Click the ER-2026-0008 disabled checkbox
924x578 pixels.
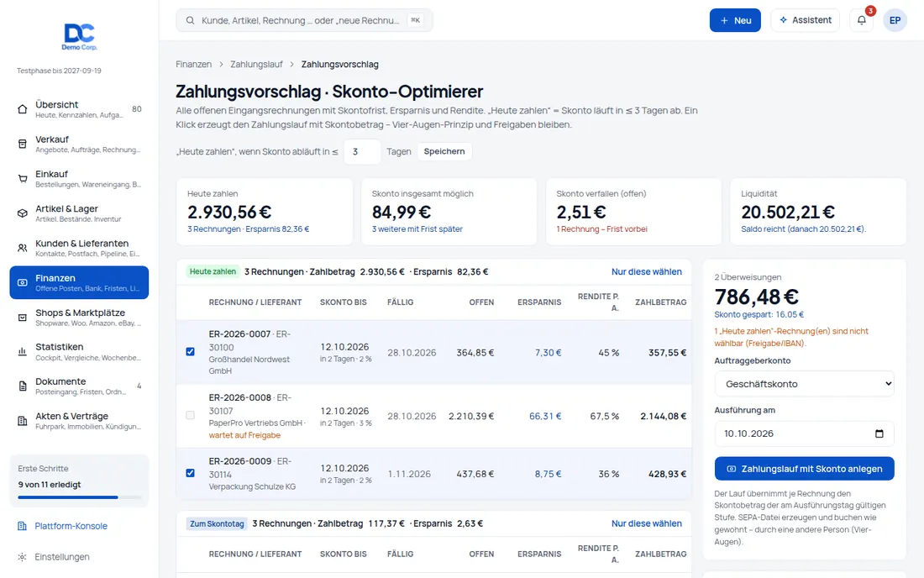click(x=191, y=415)
